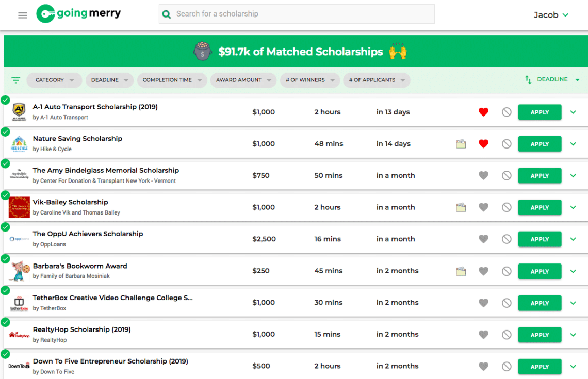588x379 pixels.
Task: Toggle heart on Nature Saving Scholarship
Action: click(483, 143)
